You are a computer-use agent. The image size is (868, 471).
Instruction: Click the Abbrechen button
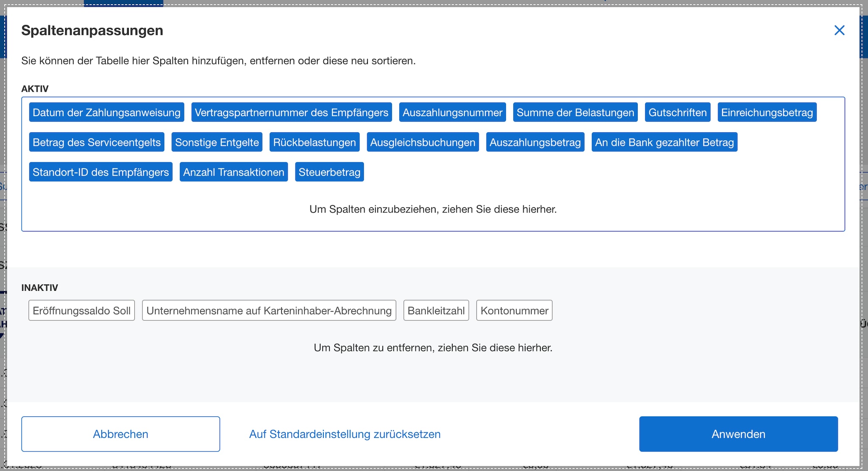(x=120, y=434)
